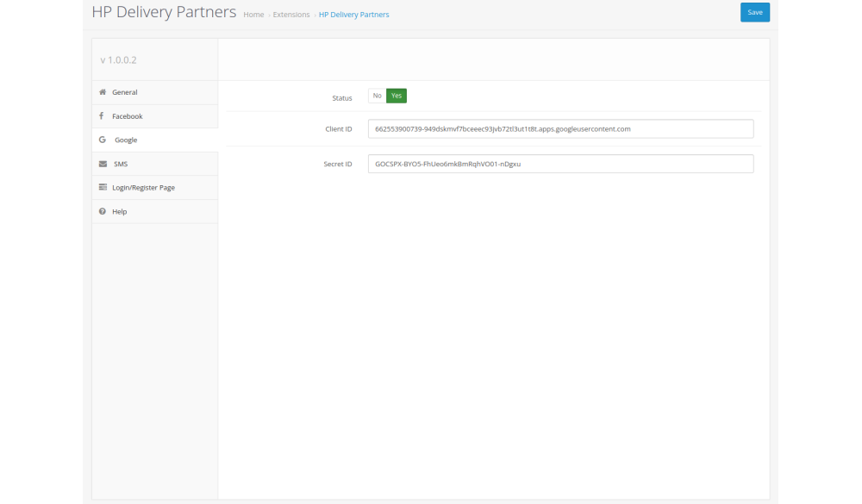
Task: Open the Help tab
Action: tap(119, 212)
